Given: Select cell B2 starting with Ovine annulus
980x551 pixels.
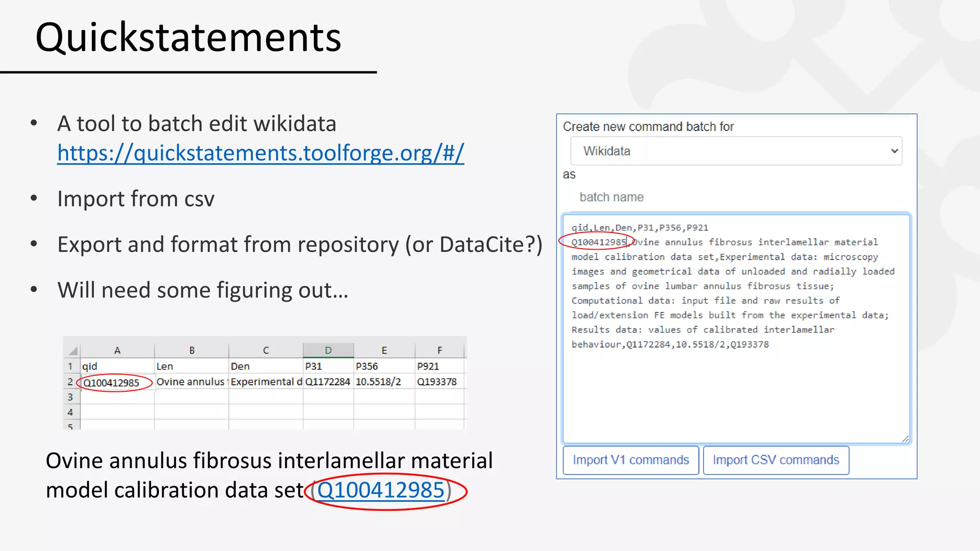Looking at the screenshot, I should point(191,382).
